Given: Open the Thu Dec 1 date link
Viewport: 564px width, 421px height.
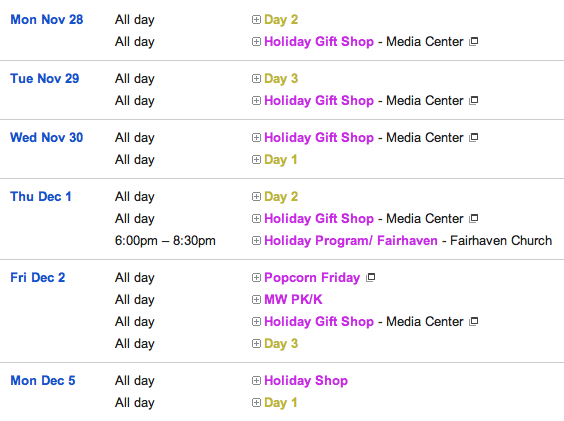Looking at the screenshot, I should (41, 196).
